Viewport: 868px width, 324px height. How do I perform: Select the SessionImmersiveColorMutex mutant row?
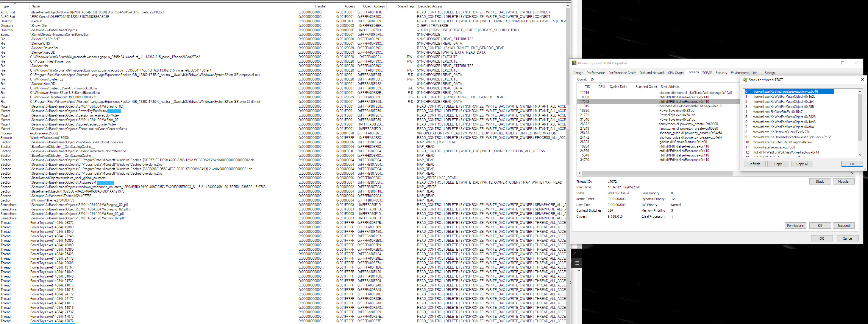pyautogui.click(x=283, y=115)
